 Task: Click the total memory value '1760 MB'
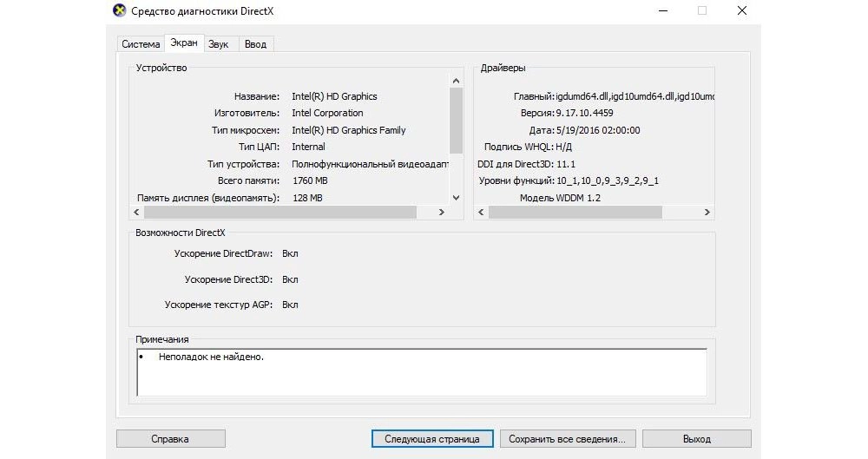click(310, 180)
